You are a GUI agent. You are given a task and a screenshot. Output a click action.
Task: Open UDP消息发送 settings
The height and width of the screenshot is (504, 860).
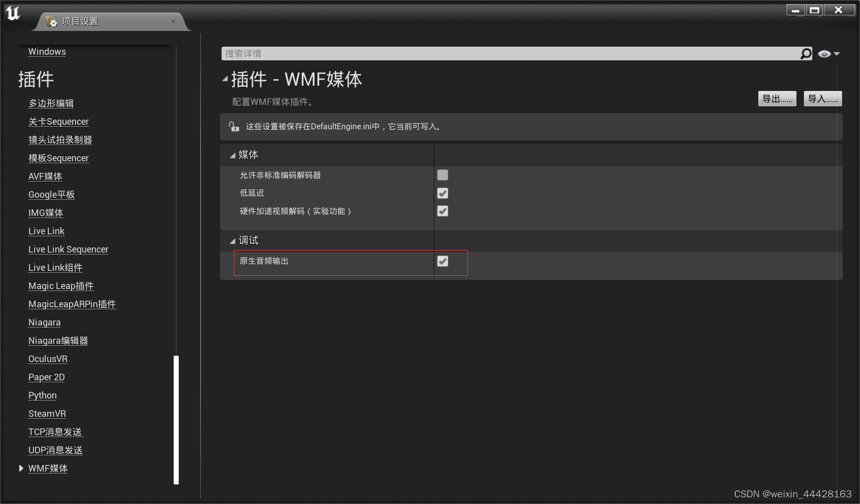tap(55, 450)
